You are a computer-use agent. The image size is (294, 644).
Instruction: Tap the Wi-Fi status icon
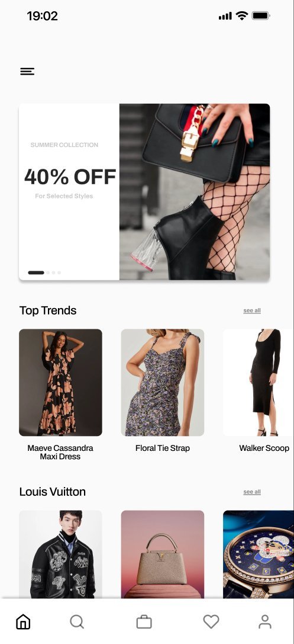(242, 15)
